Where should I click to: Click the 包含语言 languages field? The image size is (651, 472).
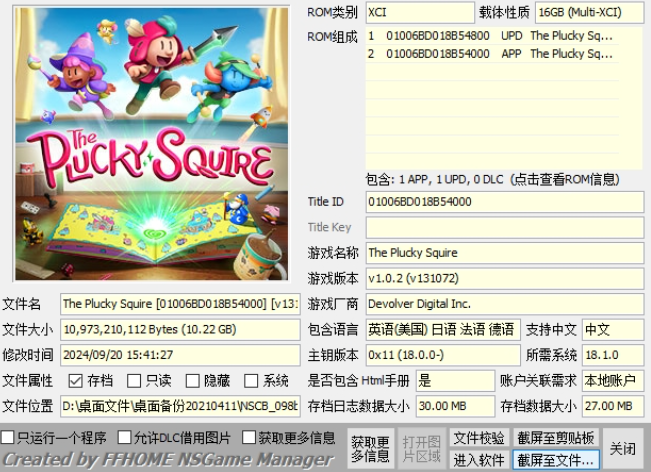(x=443, y=330)
